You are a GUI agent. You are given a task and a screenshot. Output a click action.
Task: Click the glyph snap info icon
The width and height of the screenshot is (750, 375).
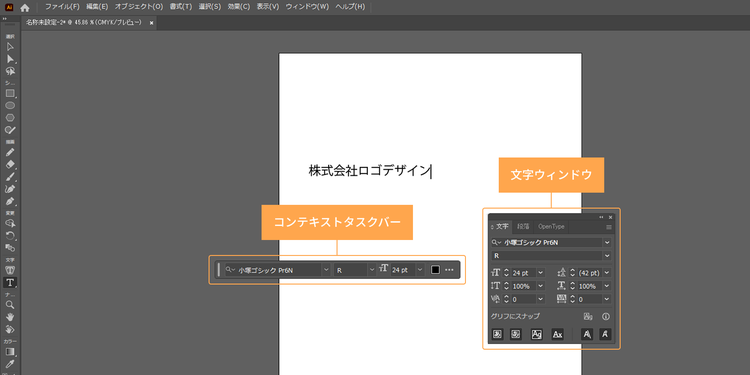pos(606,317)
